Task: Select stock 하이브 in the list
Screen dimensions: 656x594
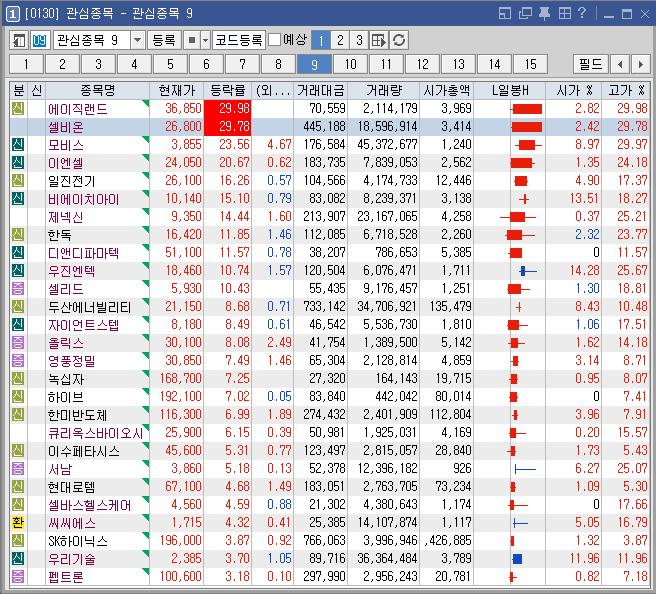Action: [66, 397]
